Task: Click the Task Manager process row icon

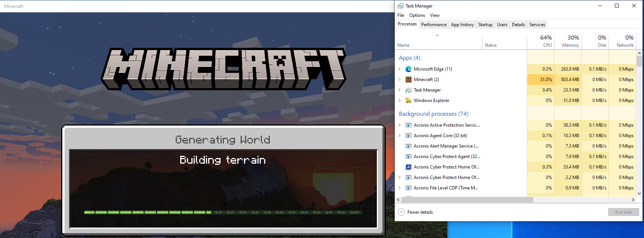Action: (409, 90)
